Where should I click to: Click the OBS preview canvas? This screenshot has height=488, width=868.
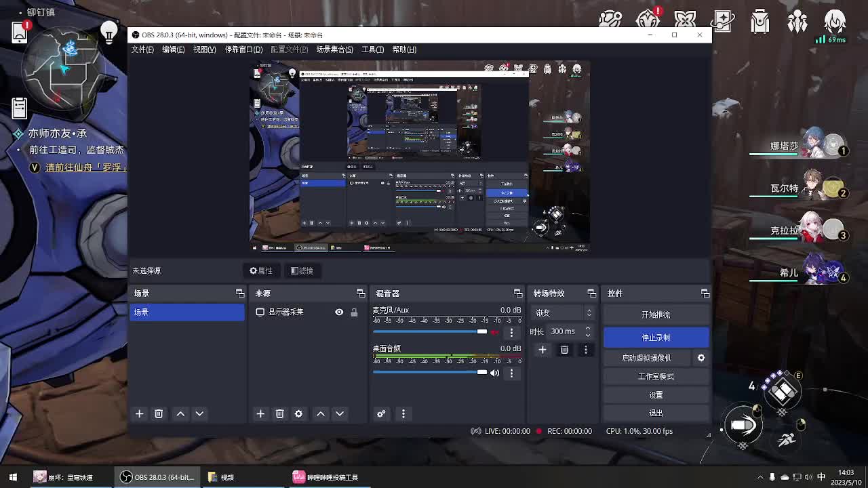[420, 157]
